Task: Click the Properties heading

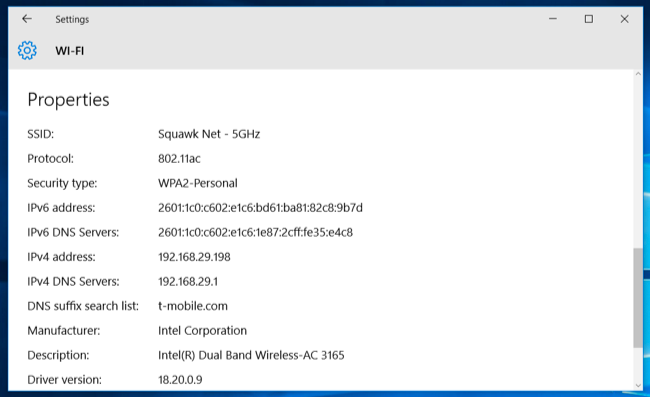Action: (x=68, y=100)
